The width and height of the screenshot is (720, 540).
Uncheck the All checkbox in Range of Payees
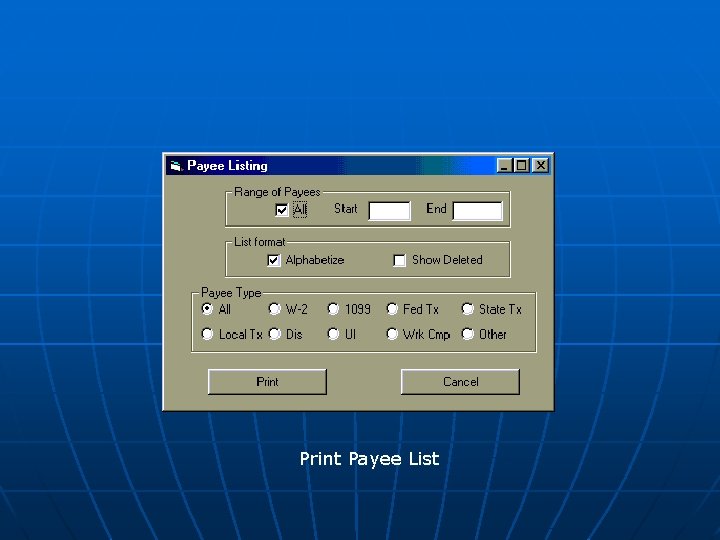[281, 210]
